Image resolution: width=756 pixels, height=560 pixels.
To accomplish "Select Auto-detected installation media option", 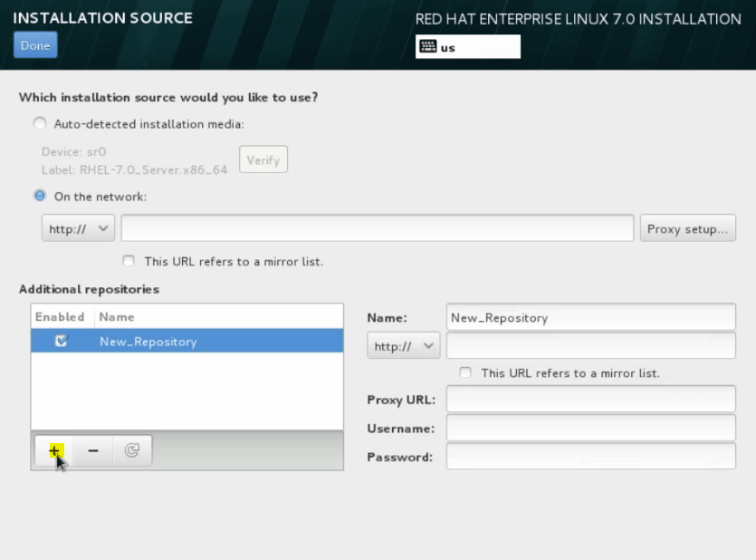I will (x=40, y=124).
